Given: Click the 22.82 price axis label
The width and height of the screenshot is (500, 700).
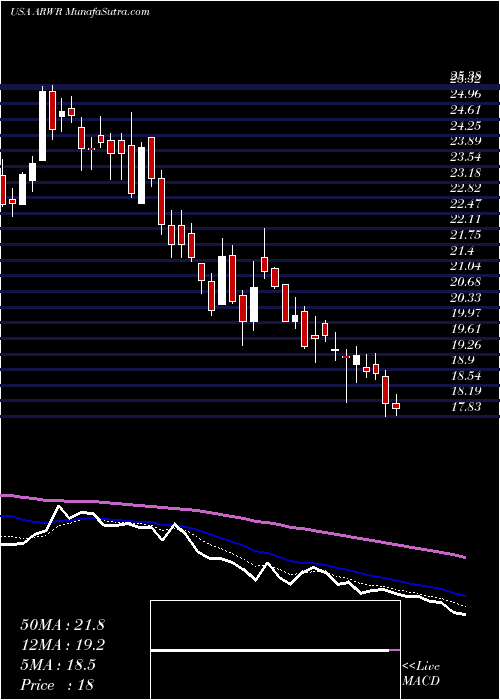Looking at the screenshot, I should point(465,188).
